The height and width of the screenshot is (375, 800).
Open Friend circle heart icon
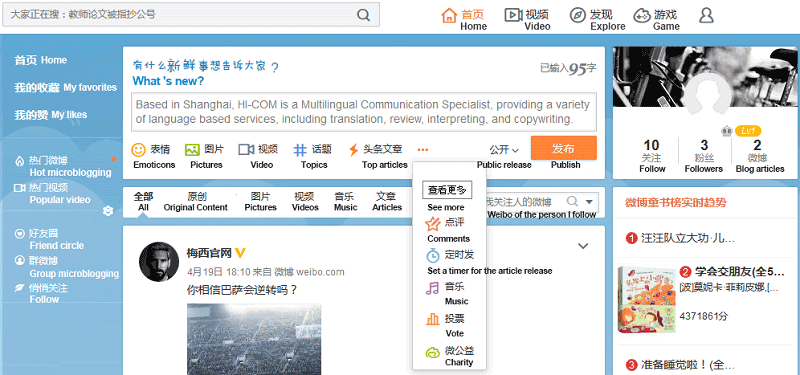(19, 234)
